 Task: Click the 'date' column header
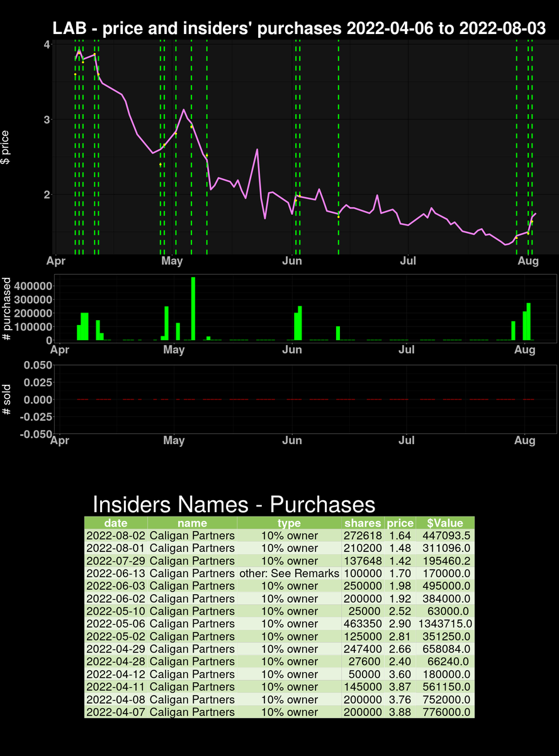tap(116, 523)
